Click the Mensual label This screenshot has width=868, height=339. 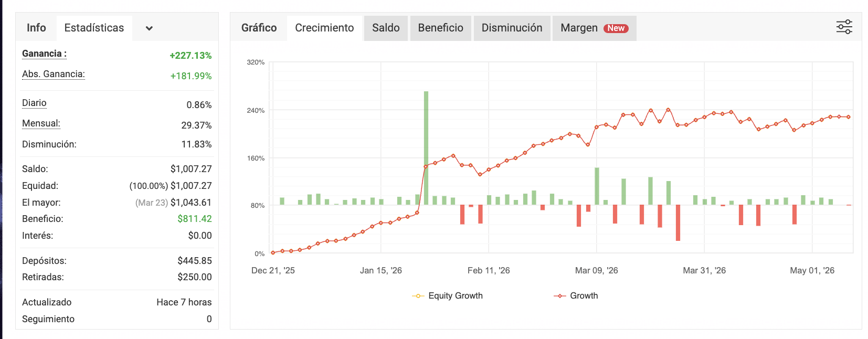click(x=41, y=123)
